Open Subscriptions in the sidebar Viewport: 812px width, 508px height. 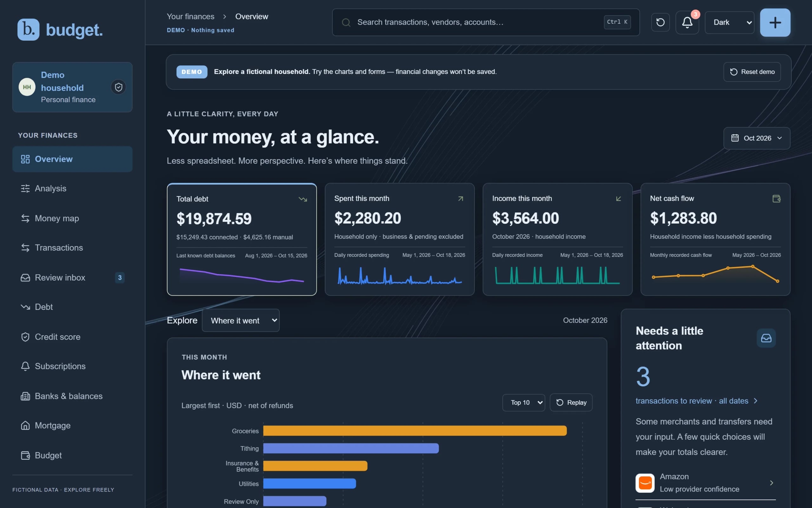point(72,366)
